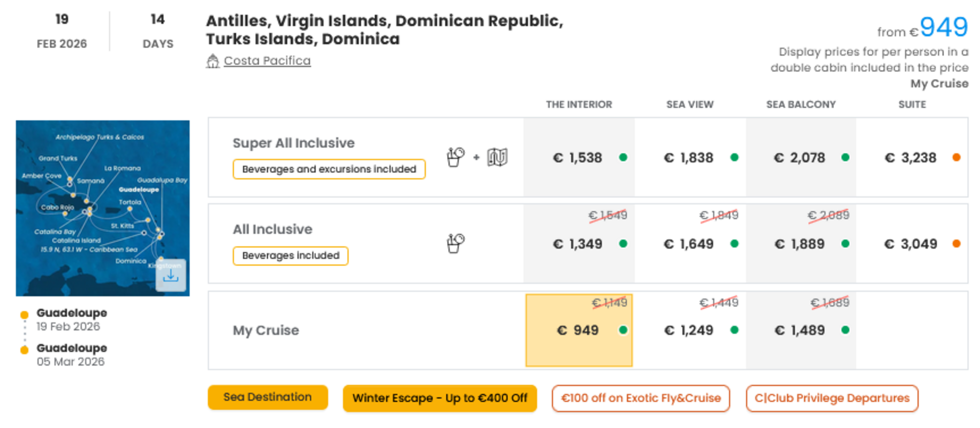
Task: Pick the €2,078 Super All Inclusive balcony fare
Action: [801, 157]
